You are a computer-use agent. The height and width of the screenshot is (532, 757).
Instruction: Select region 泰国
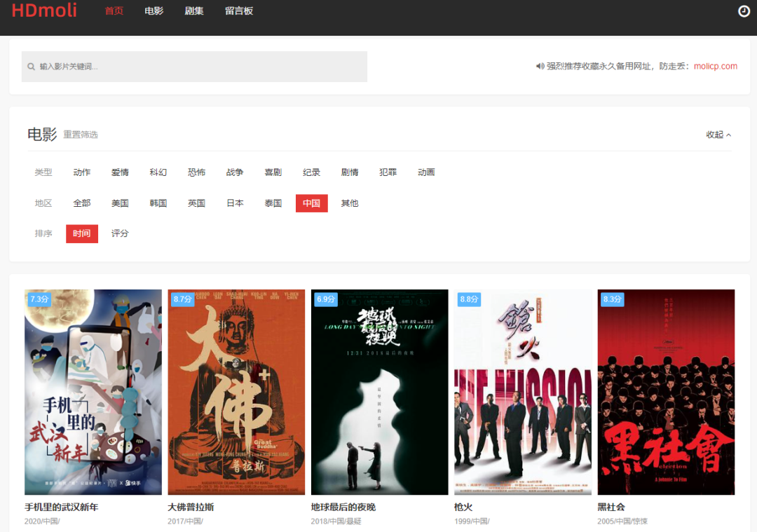pos(273,203)
